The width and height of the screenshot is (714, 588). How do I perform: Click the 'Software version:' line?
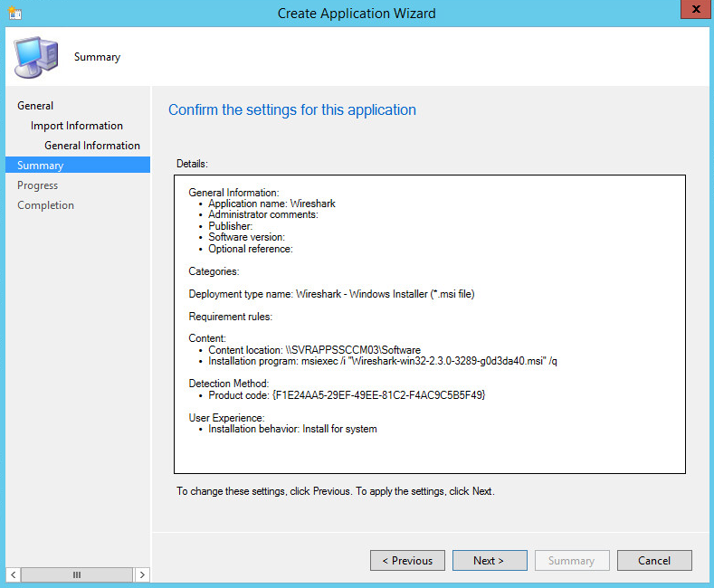point(247,237)
